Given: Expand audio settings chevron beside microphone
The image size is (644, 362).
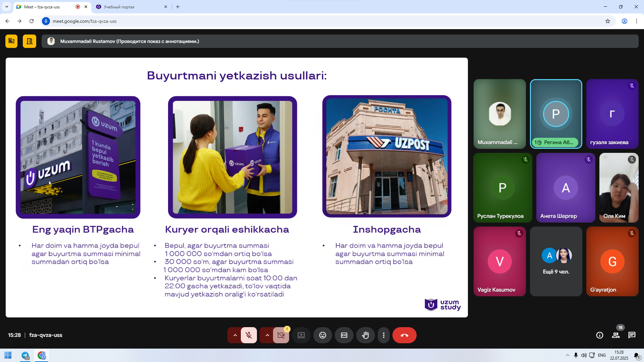Looking at the screenshot, I should tap(235, 335).
